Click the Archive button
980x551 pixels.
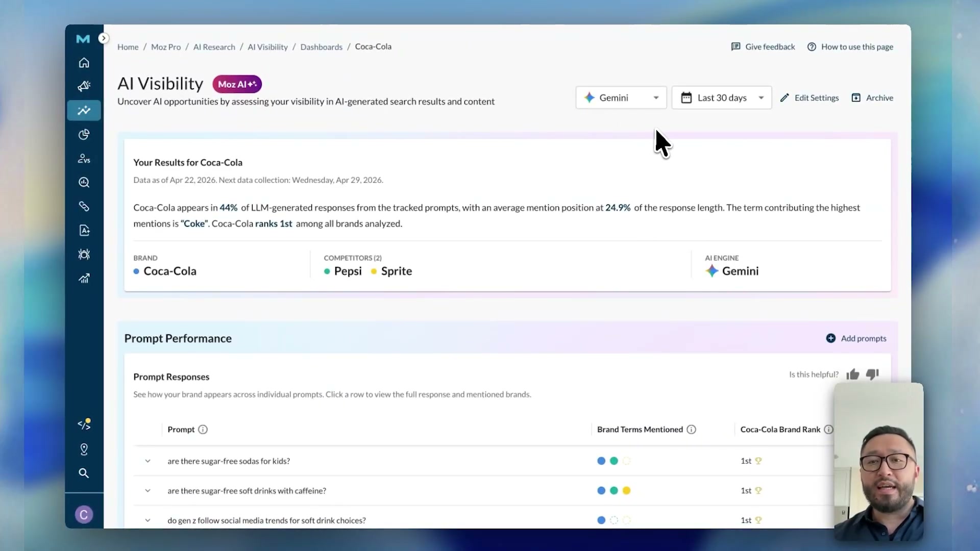tap(872, 97)
